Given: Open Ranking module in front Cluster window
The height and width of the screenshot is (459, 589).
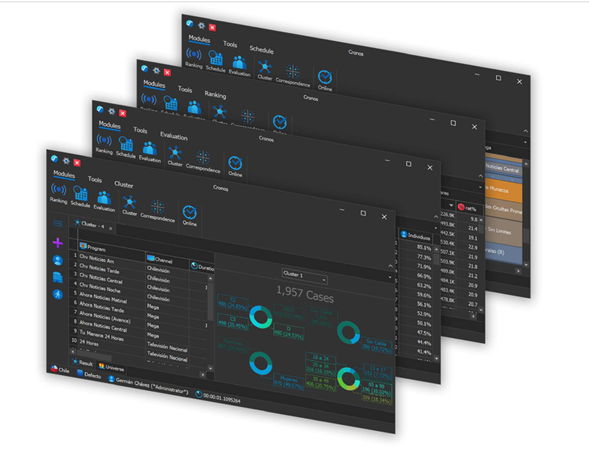Looking at the screenshot, I should click(x=59, y=193).
